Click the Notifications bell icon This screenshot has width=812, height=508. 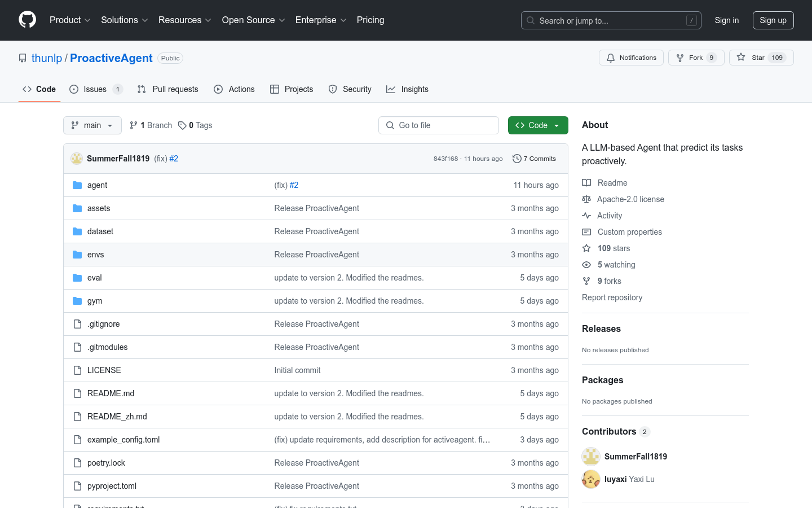tap(611, 58)
